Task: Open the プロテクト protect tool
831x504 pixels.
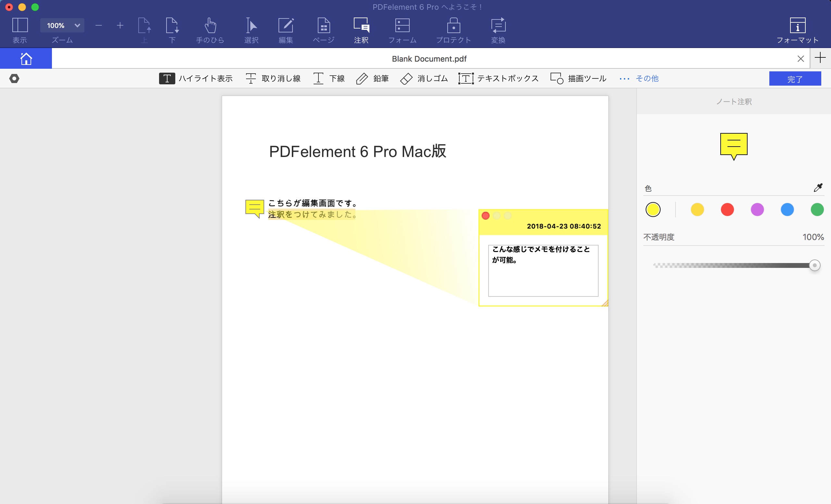Action: click(453, 25)
